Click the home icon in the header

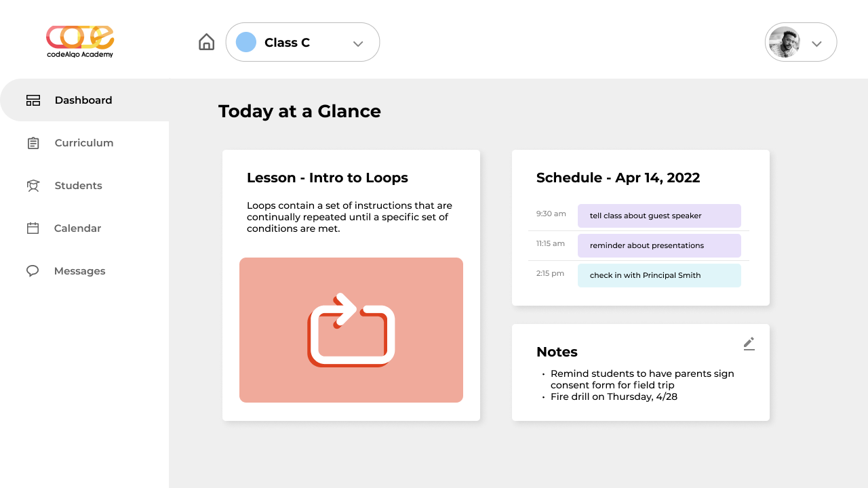click(206, 42)
